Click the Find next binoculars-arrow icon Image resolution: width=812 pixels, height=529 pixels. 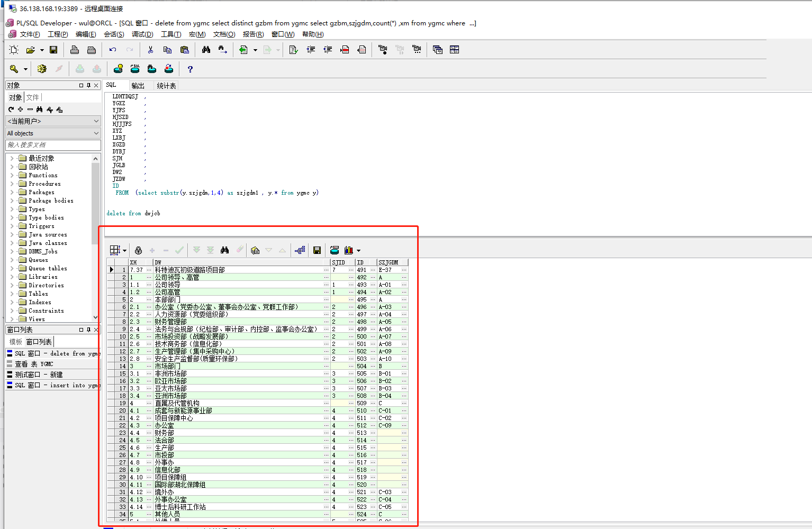tap(223, 50)
